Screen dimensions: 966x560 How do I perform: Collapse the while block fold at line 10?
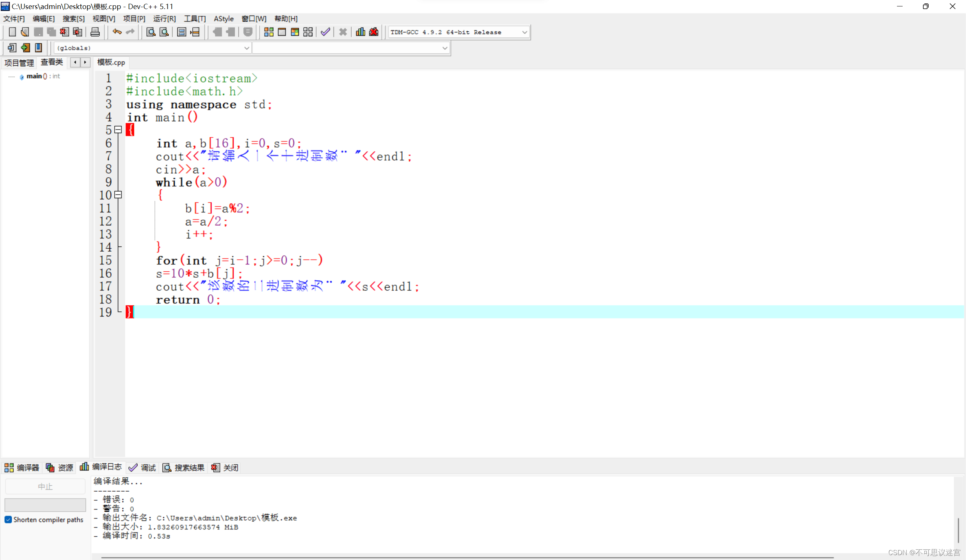point(118,195)
